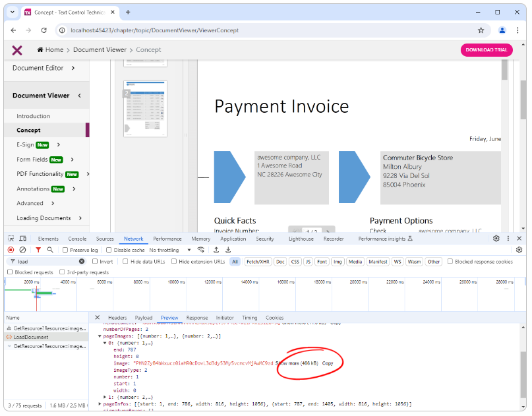Open DevTools customize three-dot menu

508,239
